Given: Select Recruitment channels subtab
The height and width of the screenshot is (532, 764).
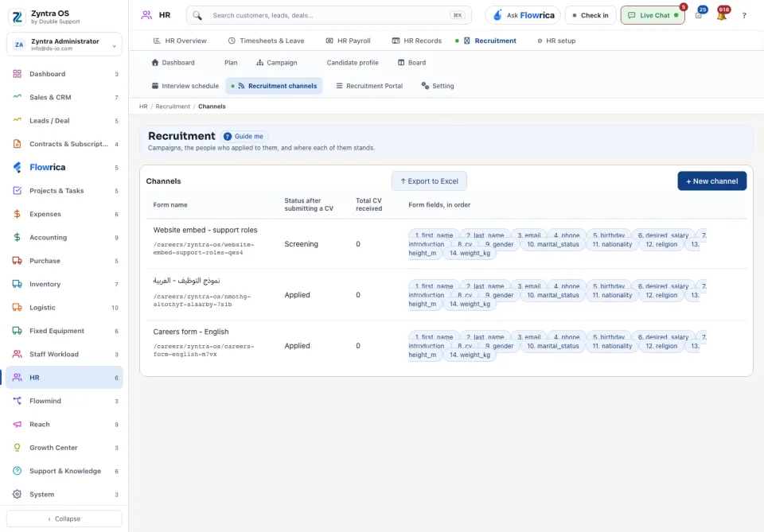Looking at the screenshot, I should (274, 86).
